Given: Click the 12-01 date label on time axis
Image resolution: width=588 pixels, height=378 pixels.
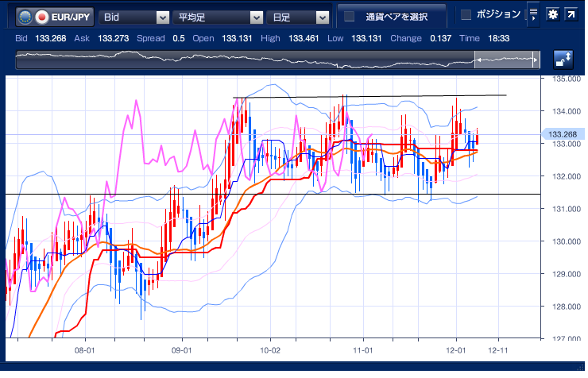Looking at the screenshot, I should (x=455, y=350).
